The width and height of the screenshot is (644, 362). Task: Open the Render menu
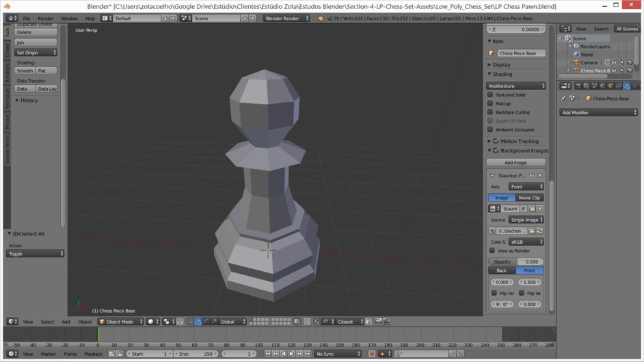45,18
